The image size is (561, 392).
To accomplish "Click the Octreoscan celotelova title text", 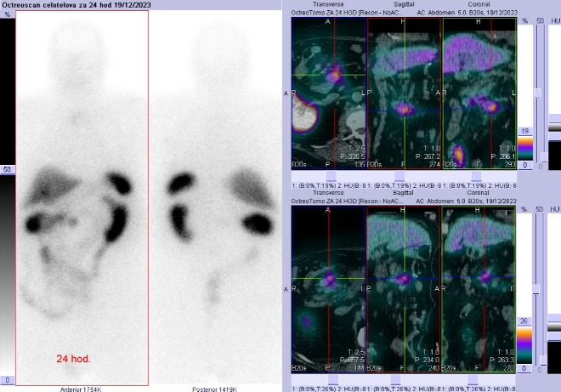I will 76,5.
